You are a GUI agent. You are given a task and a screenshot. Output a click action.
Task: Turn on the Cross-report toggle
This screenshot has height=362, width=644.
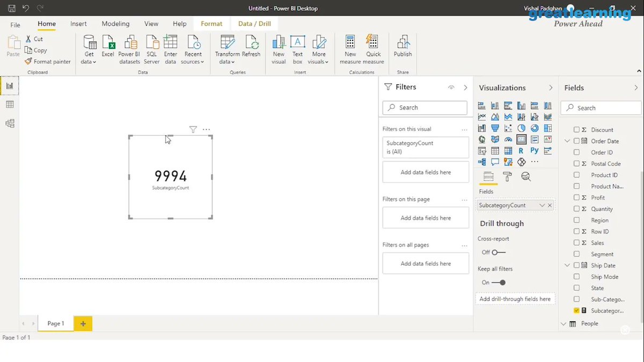499,252
